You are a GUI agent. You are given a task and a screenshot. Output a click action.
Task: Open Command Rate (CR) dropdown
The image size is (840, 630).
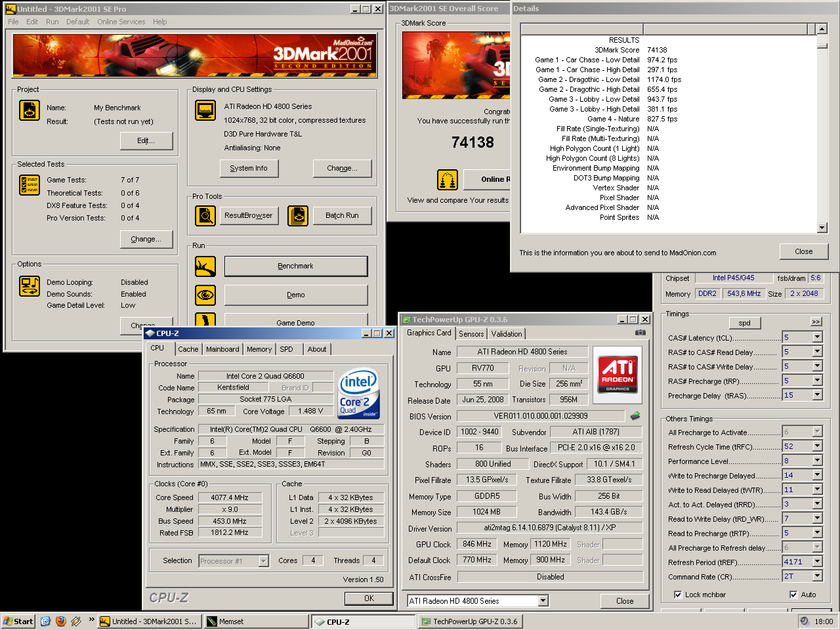(818, 576)
